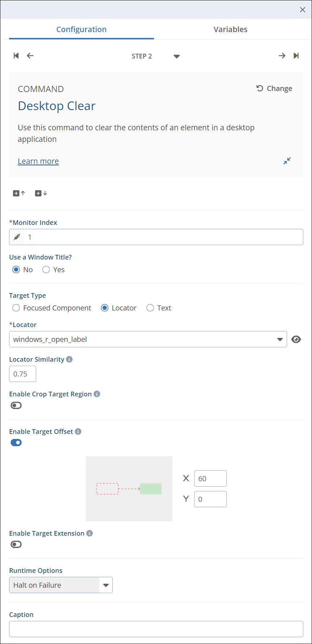Switch to the Variables tab
This screenshot has width=312, height=644.
pyautogui.click(x=230, y=30)
